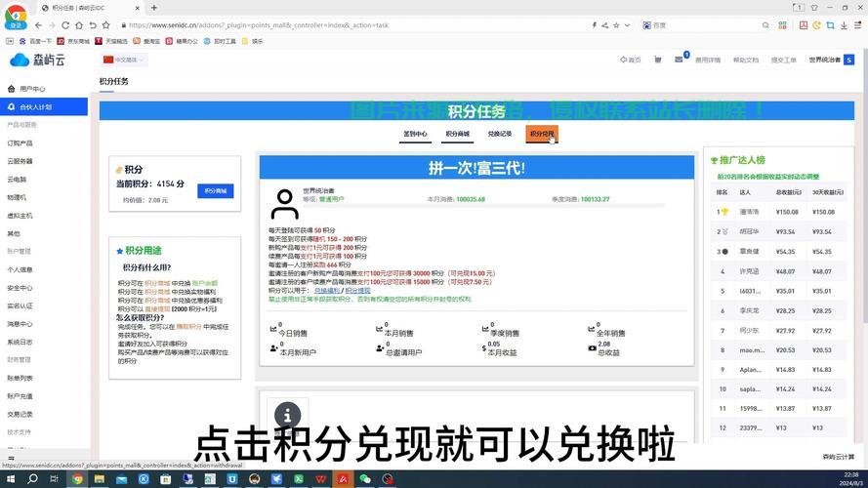Open 账户充值 in the sidebar

pyautogui.click(x=20, y=396)
